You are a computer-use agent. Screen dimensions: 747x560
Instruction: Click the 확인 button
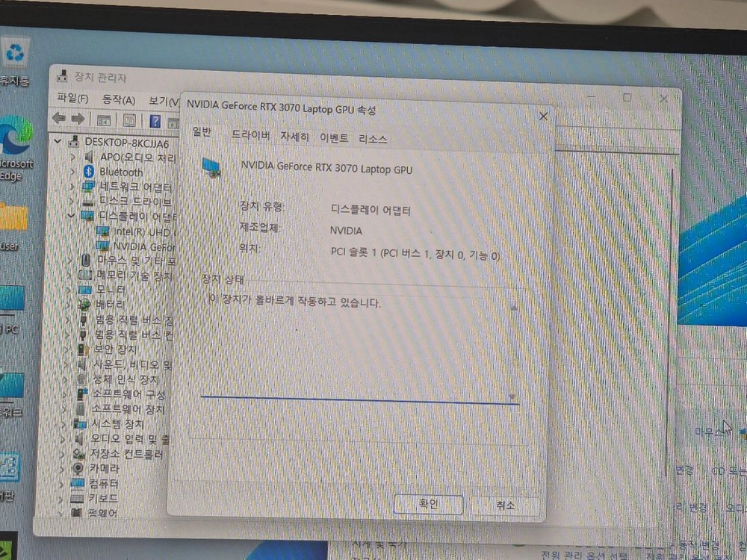click(x=428, y=504)
